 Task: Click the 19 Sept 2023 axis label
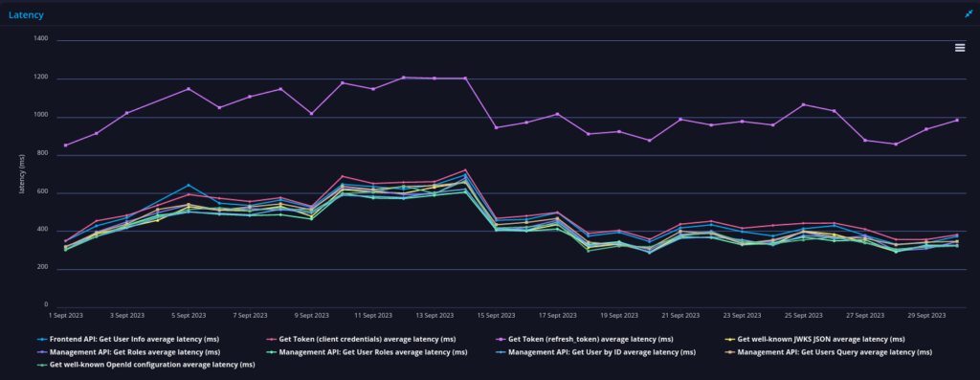(x=619, y=316)
